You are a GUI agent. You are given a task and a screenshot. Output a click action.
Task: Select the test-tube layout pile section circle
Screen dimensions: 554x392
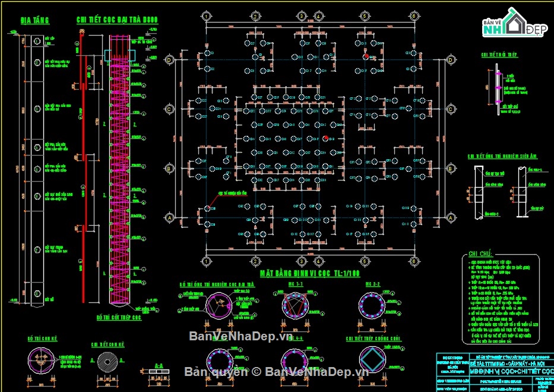219,305
